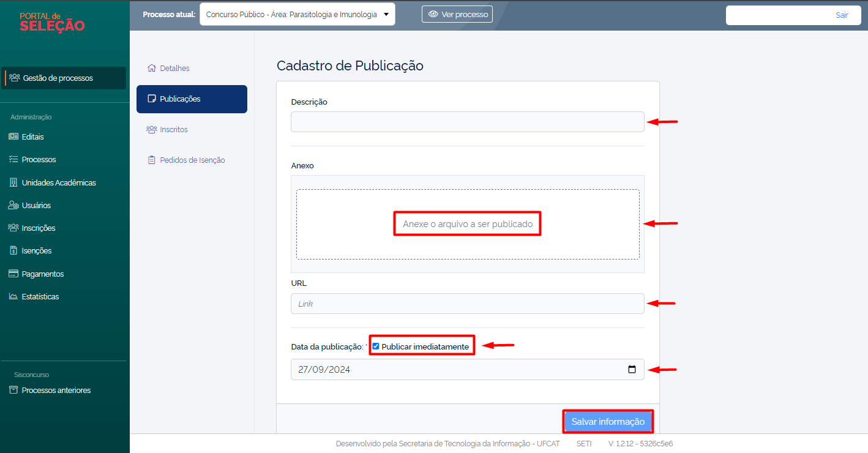Click the Sair link
The height and width of the screenshot is (453, 868).
point(842,15)
